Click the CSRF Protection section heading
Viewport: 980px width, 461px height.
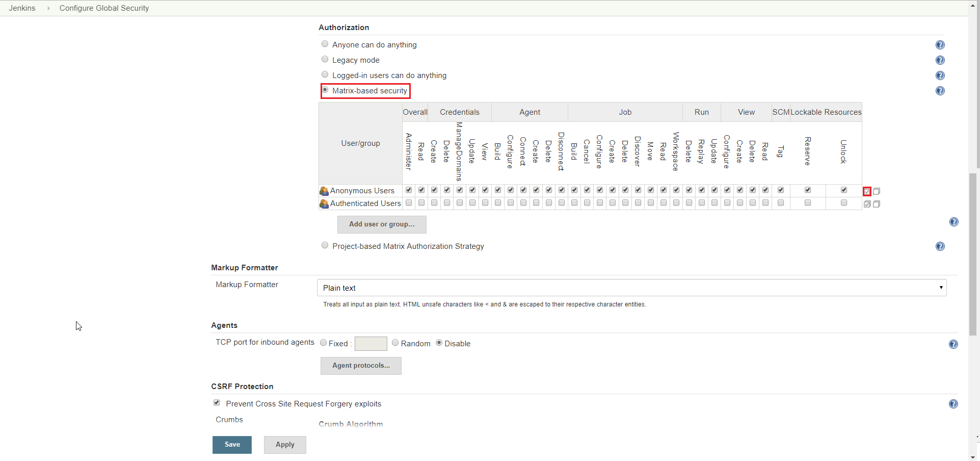(242, 387)
